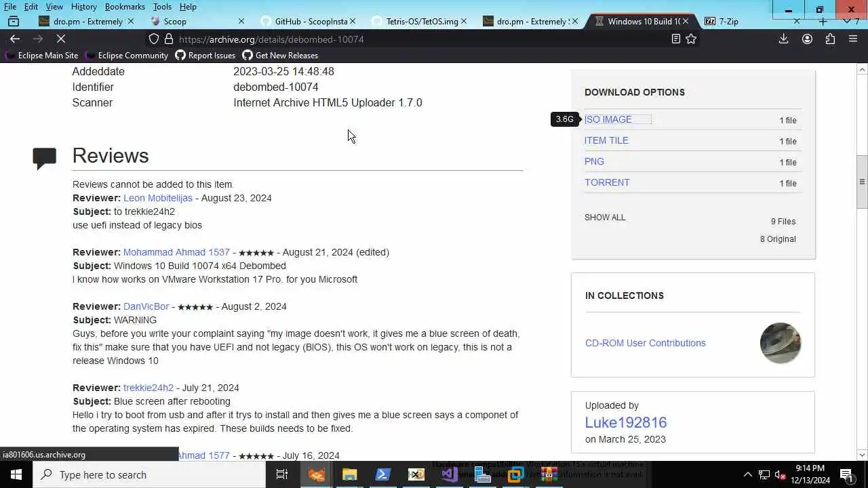868x488 pixels.
Task: Open WinRAR from taskbar
Action: point(549,474)
